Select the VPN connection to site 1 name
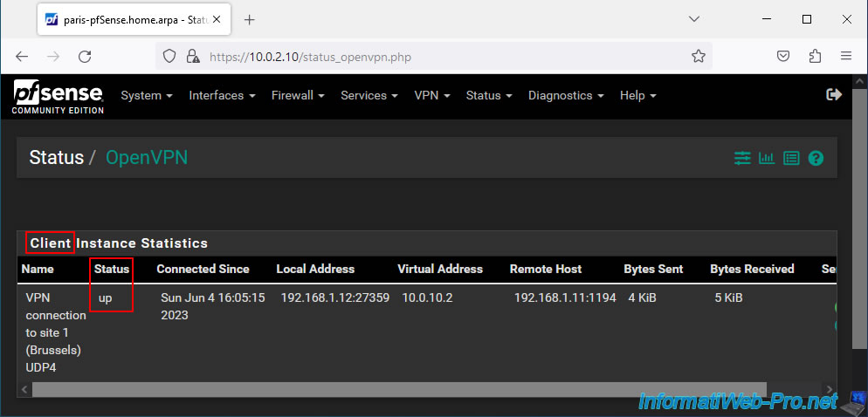 click(x=56, y=333)
